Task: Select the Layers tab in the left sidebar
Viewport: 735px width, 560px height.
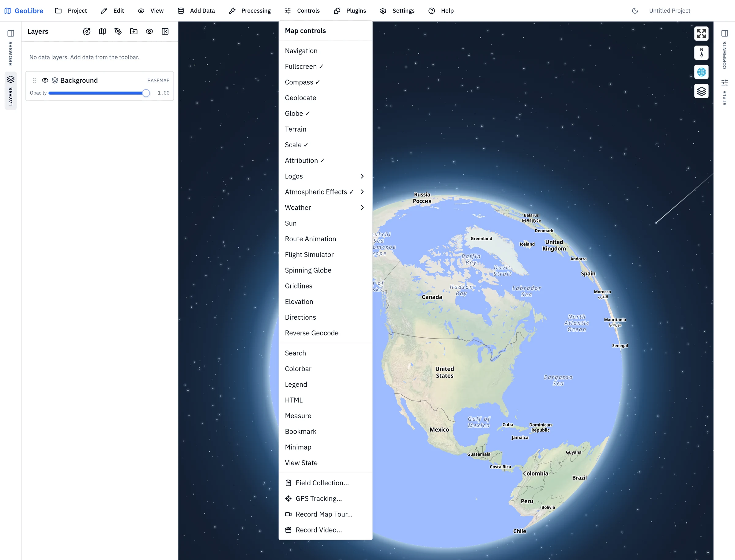Action: tap(11, 91)
